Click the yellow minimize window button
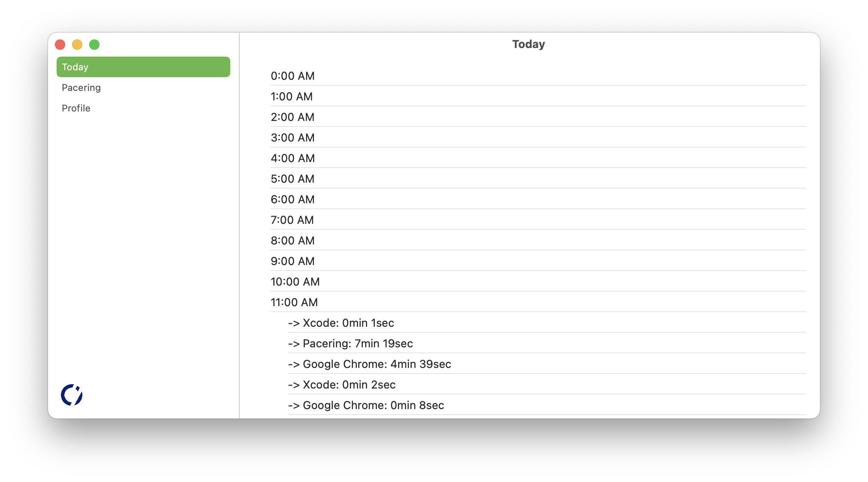868x482 pixels. [x=77, y=45]
